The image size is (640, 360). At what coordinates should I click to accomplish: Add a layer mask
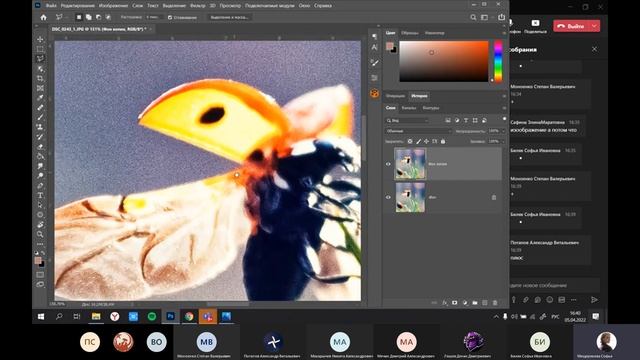click(x=455, y=303)
